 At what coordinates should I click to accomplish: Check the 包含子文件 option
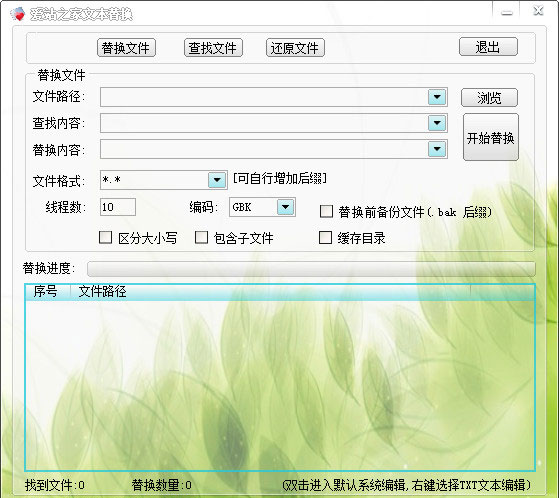201,237
